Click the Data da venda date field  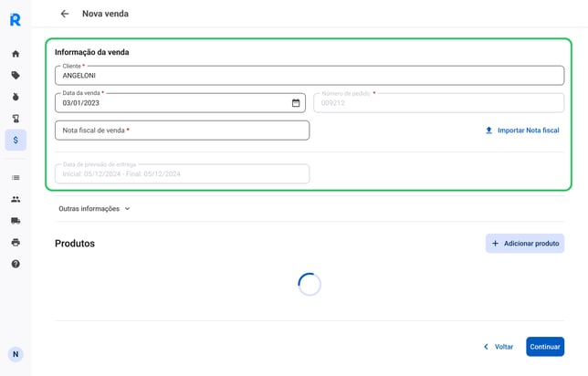[180, 103]
